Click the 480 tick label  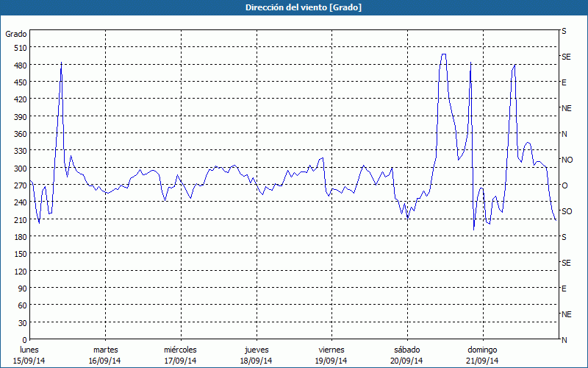pos(19,65)
